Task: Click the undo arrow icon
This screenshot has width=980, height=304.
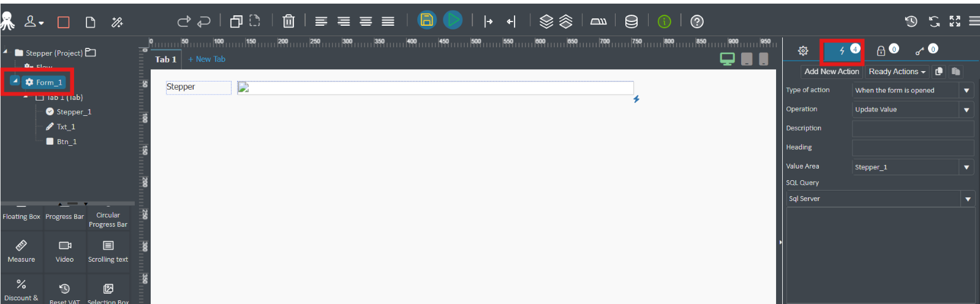Action: point(204,21)
